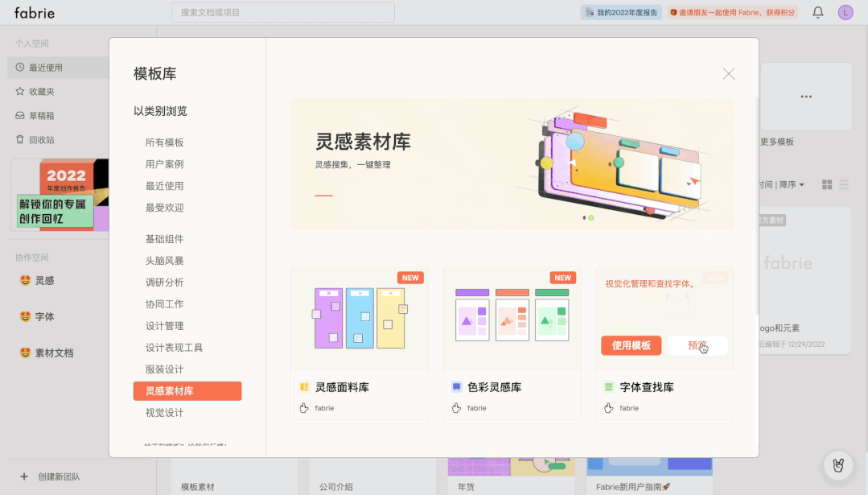Open 我的2022年度报告 link

621,12
